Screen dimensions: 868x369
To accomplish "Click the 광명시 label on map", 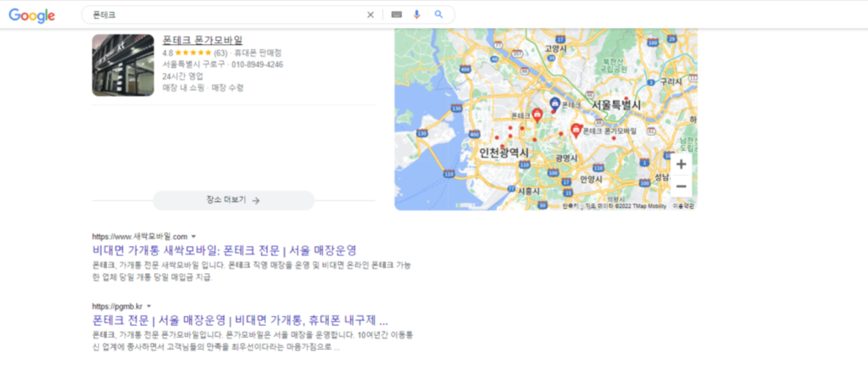I will [567, 159].
